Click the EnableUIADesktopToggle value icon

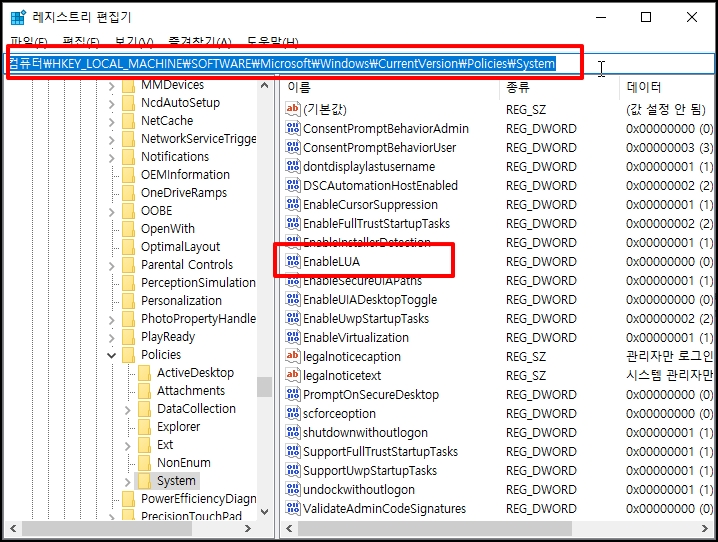pos(293,299)
